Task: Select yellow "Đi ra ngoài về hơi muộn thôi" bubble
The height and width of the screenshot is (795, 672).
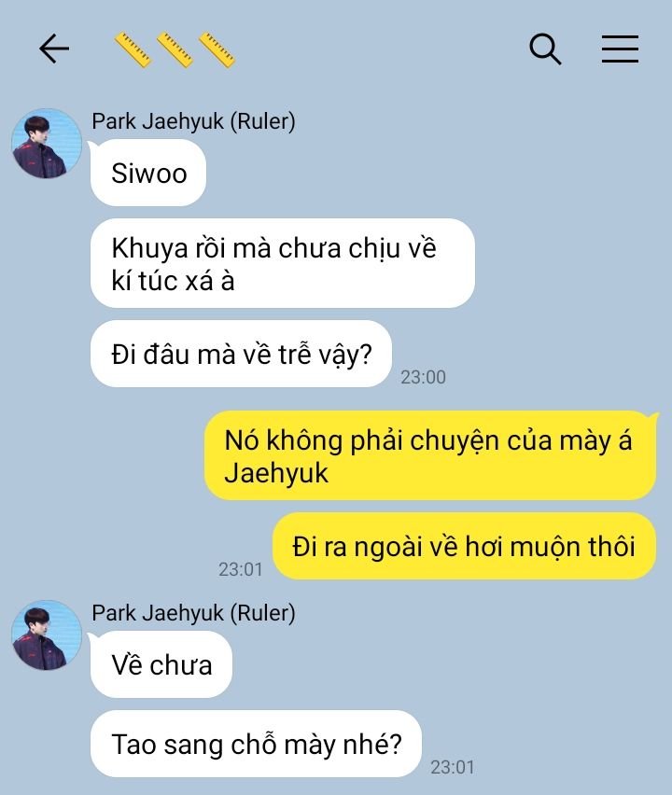Action: [464, 546]
